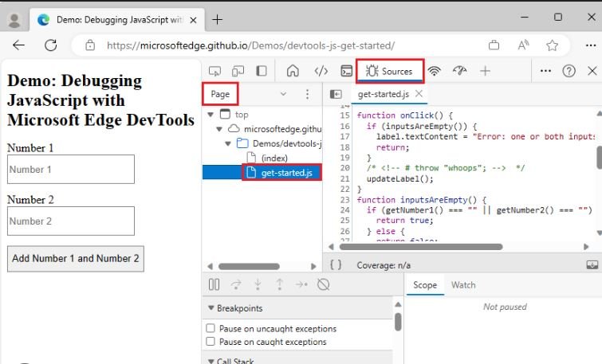This screenshot has height=364, width=602.
Task: Enable Pause on caught exceptions
Action: click(x=211, y=341)
